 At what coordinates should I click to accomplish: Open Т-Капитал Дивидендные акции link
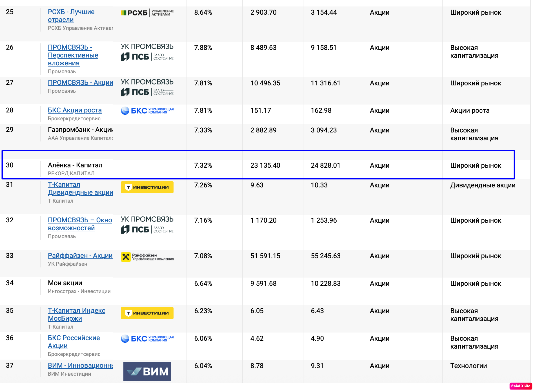[x=80, y=189]
